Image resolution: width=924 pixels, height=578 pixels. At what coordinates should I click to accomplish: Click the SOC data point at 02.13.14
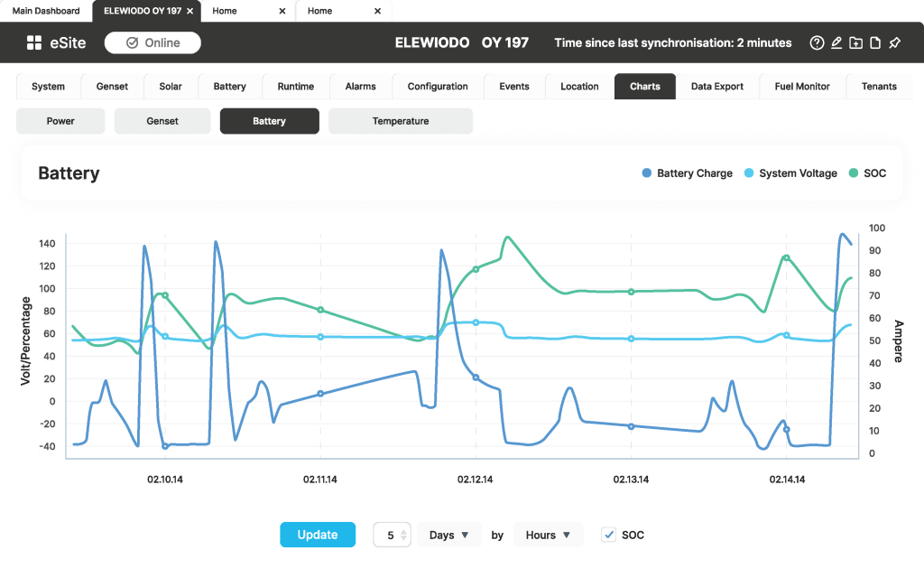pos(632,292)
